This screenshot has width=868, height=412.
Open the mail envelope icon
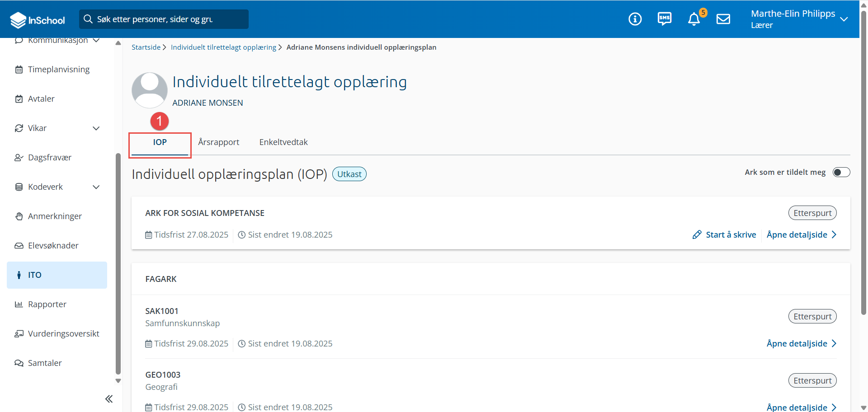click(x=723, y=19)
